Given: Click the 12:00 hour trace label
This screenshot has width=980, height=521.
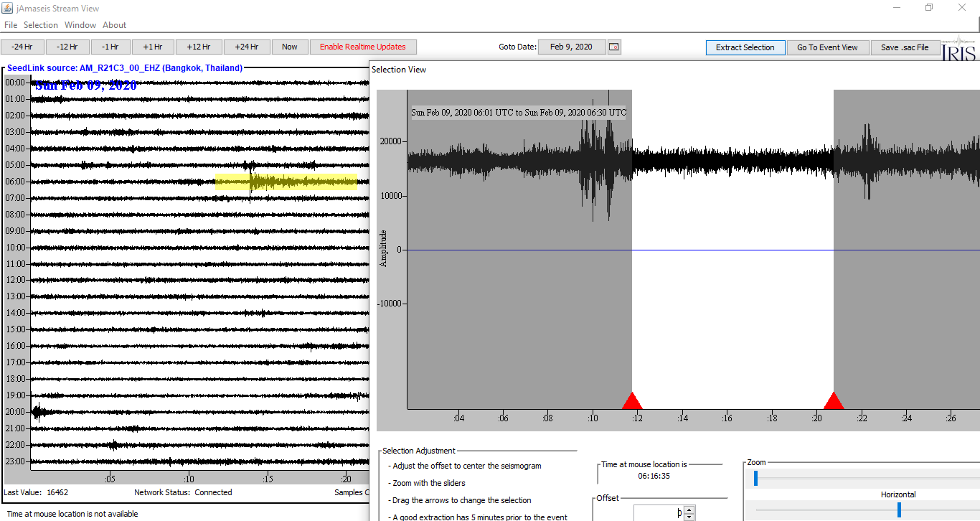Looking at the screenshot, I should pos(15,280).
